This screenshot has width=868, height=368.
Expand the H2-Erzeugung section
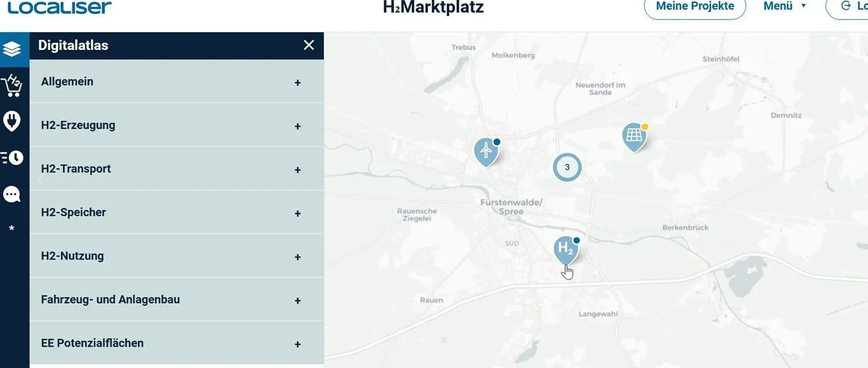[298, 126]
